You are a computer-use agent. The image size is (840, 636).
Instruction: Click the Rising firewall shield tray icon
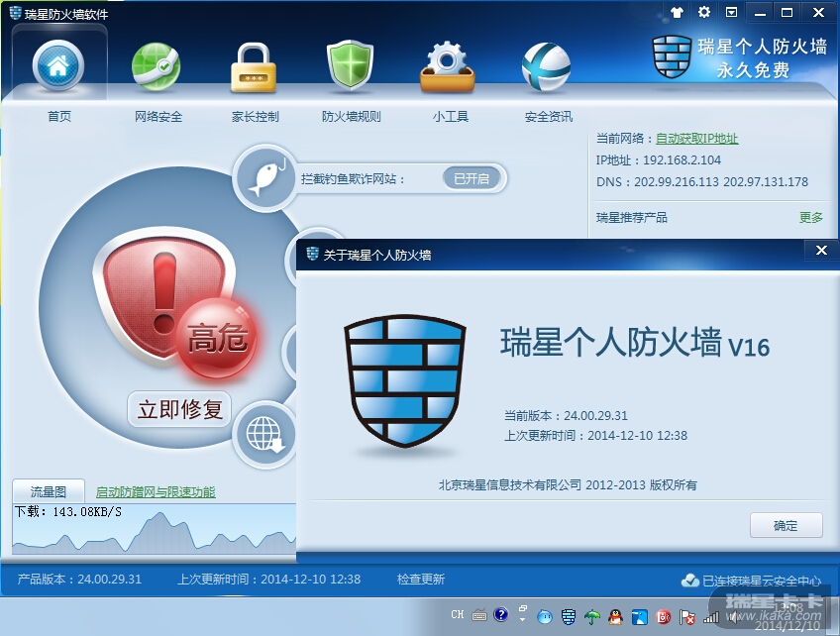(569, 617)
